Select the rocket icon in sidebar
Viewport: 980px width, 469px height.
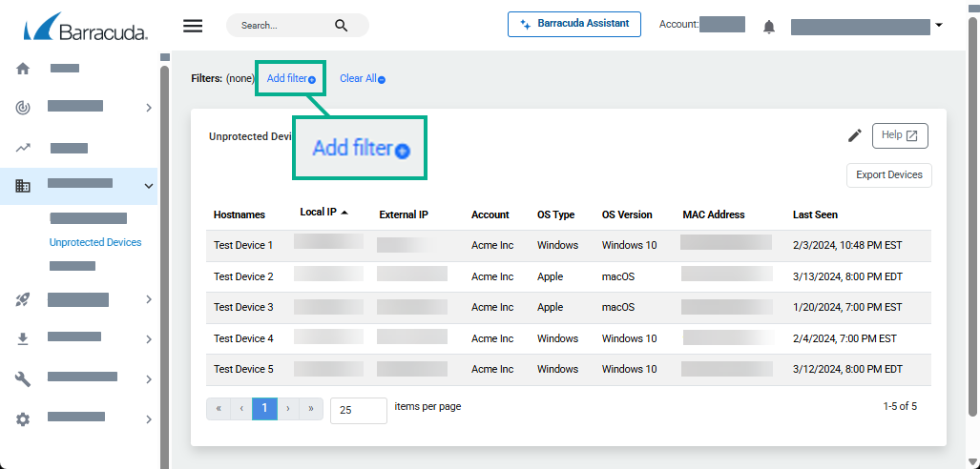point(23,300)
